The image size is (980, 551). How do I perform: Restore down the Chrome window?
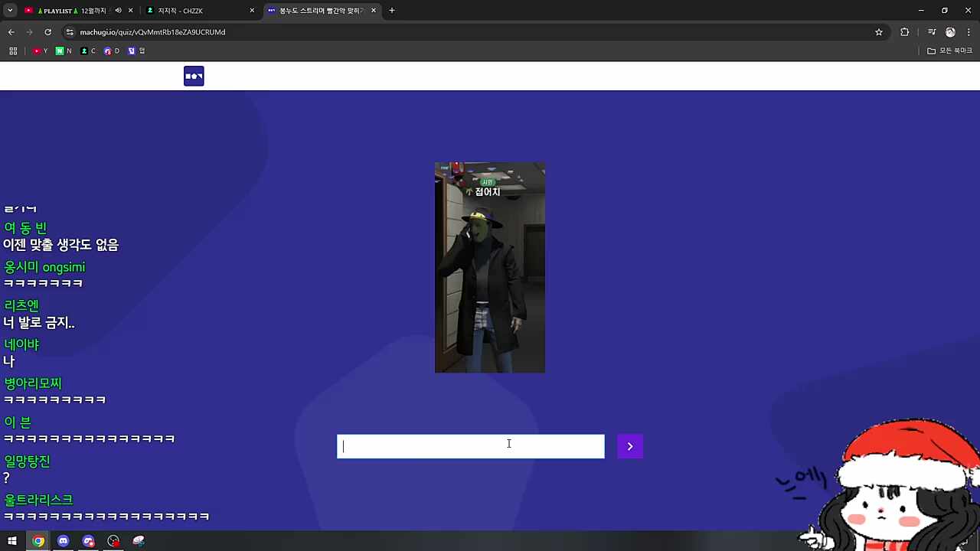coord(945,11)
